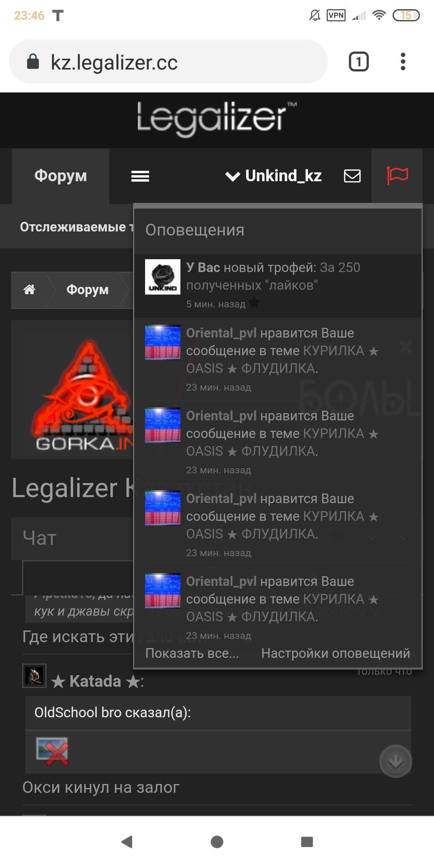Open the browser three-dot menu
The width and height of the screenshot is (434, 868).
tap(403, 62)
